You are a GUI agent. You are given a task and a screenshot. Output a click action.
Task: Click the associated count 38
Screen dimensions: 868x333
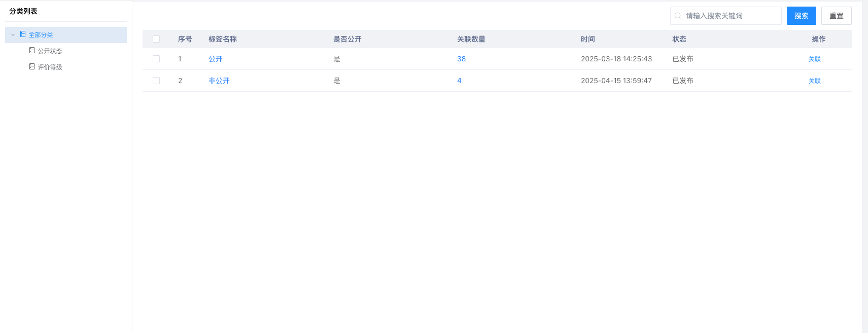coord(461,59)
